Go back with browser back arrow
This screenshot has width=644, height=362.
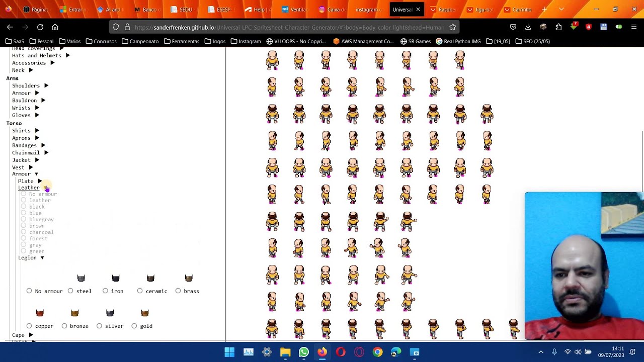pyautogui.click(x=10, y=27)
